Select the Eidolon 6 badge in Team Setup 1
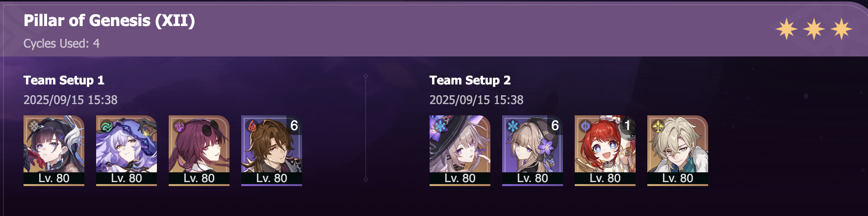Screen dimensions: 868x216 pos(294,126)
